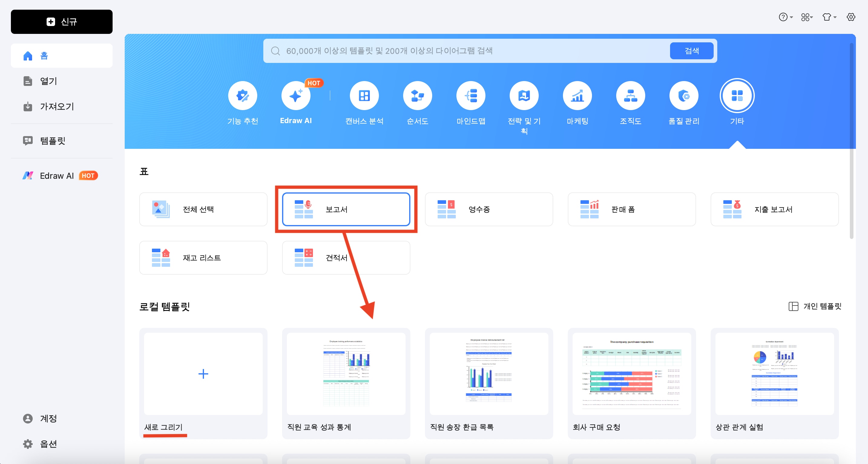Screen dimensions: 868x464
Task: Click the New (신규) button
Action: (x=62, y=22)
